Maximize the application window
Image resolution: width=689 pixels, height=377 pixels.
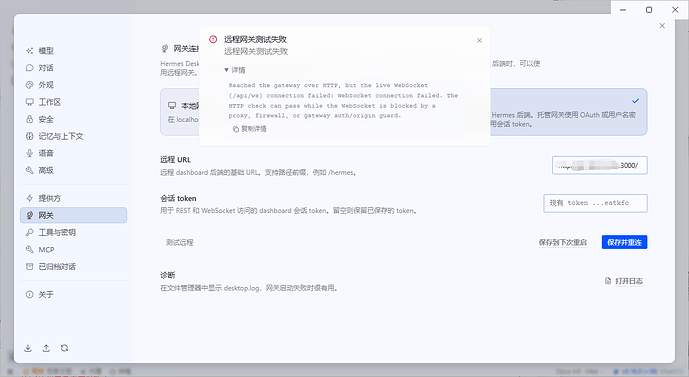[x=649, y=10]
